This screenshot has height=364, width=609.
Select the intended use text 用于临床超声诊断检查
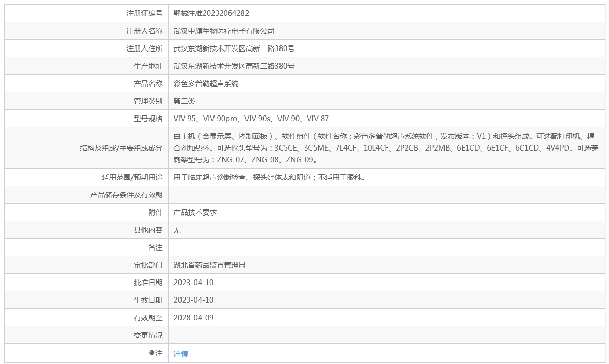(269, 177)
